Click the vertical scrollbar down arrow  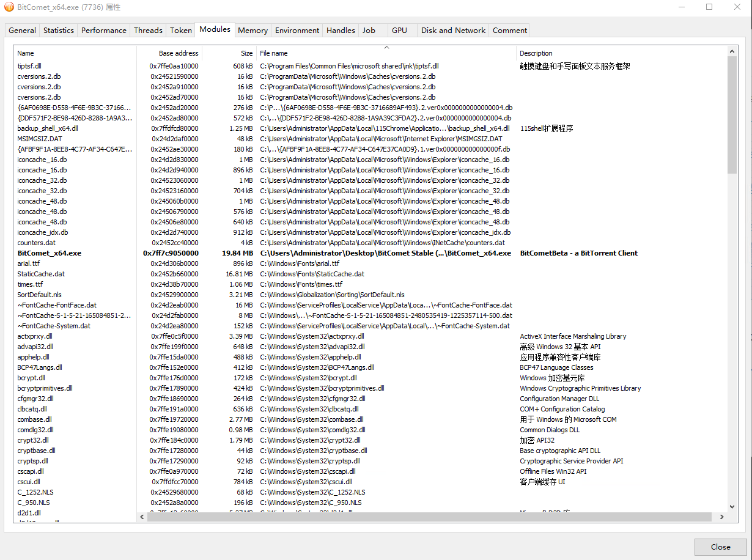tap(732, 506)
